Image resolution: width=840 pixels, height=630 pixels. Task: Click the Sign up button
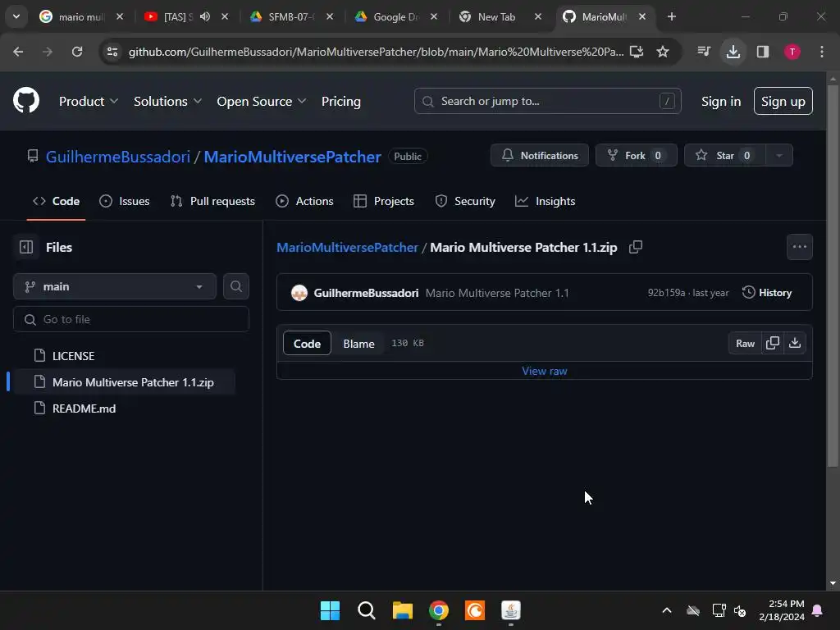783,101
